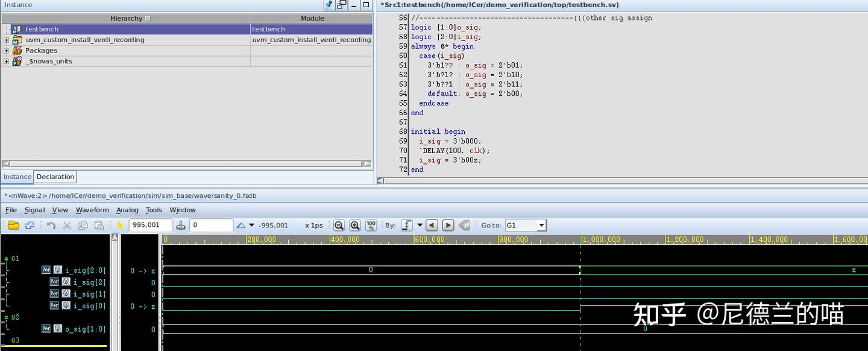Image resolution: width=868 pixels, height=351 pixels.
Task: Switch to the Instance tab
Action: point(17,177)
